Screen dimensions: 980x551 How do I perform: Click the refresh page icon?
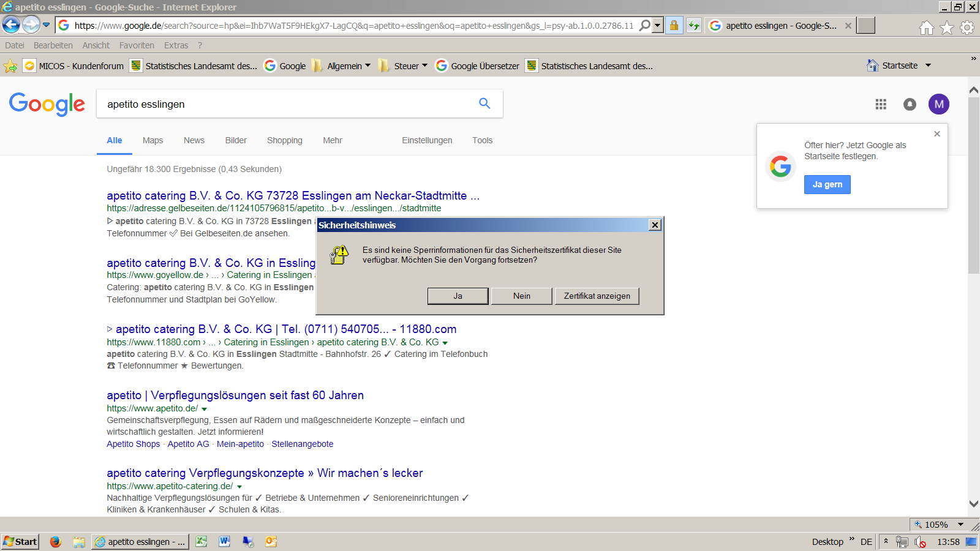693,25
